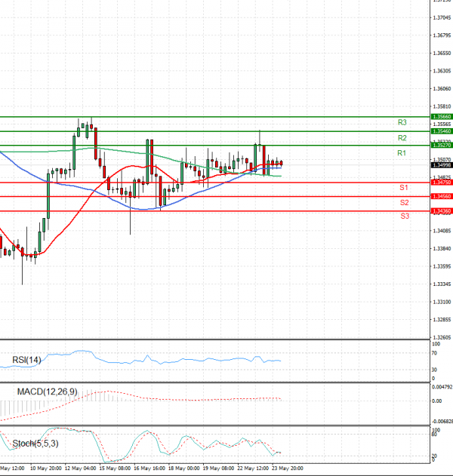
Task: Click the 23 May 20:00 time label
Action: click(x=288, y=468)
